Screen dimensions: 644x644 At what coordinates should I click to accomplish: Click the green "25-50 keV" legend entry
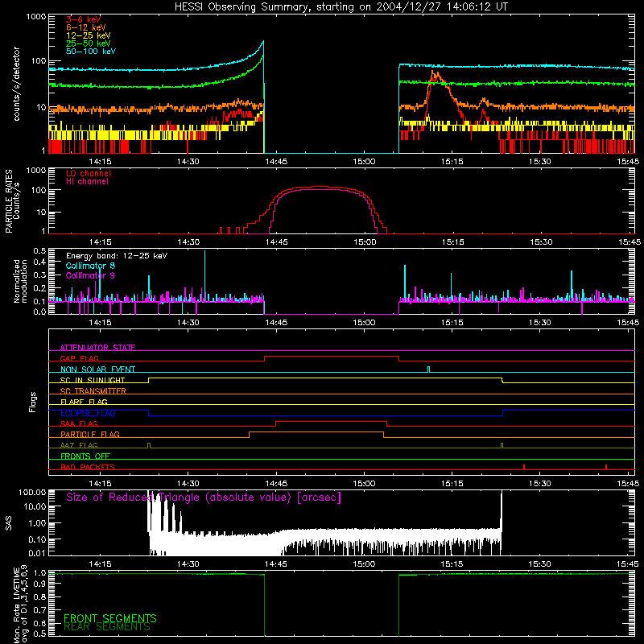89,43
